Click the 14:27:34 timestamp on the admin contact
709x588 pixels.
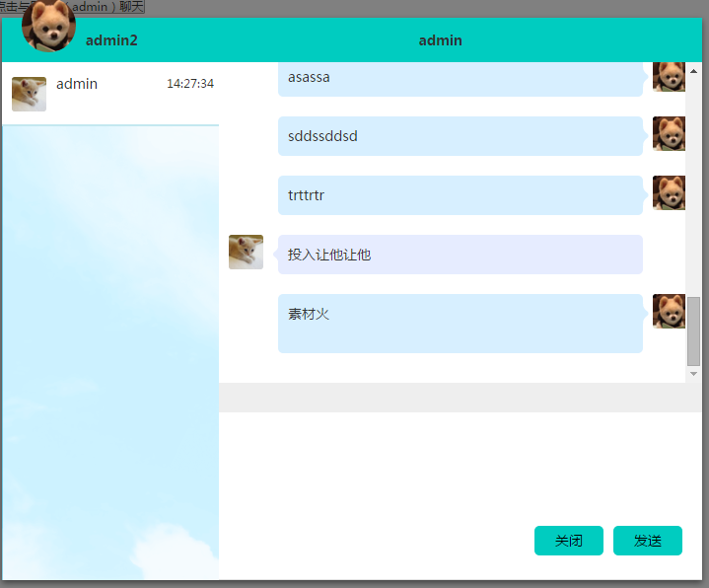(x=190, y=84)
